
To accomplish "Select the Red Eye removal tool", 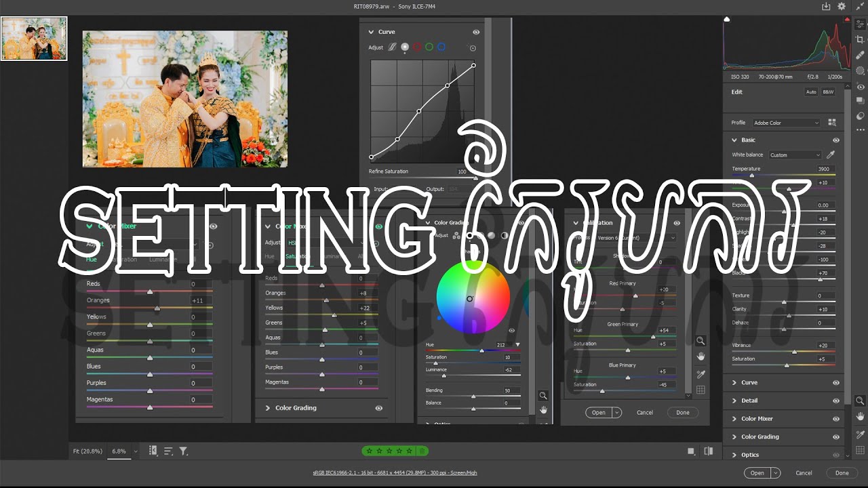I will (x=860, y=87).
